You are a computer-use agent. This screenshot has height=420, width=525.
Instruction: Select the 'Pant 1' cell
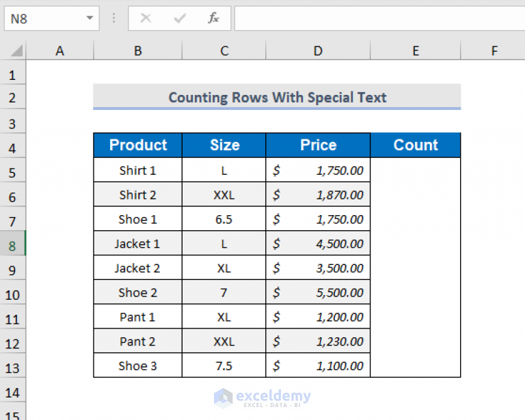[x=137, y=316]
